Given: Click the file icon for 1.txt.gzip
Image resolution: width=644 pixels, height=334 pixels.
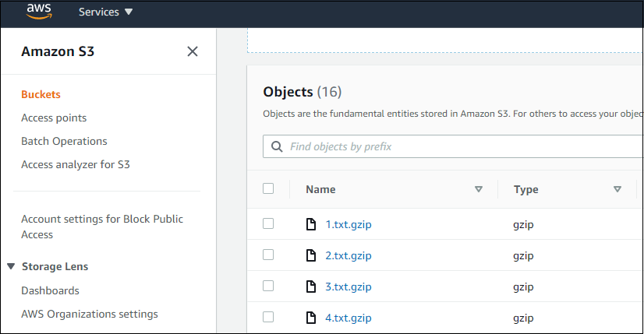Looking at the screenshot, I should coord(311,224).
